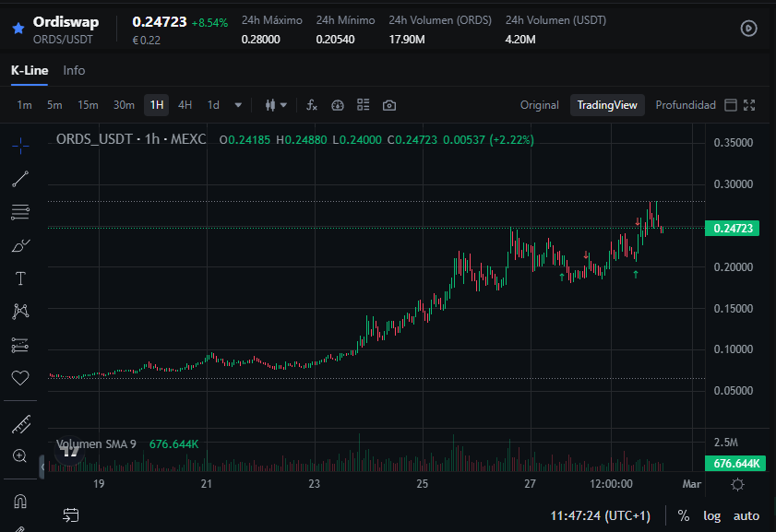Switch to the K-Line tab
Viewport: 776px width, 532px height.
(x=30, y=71)
